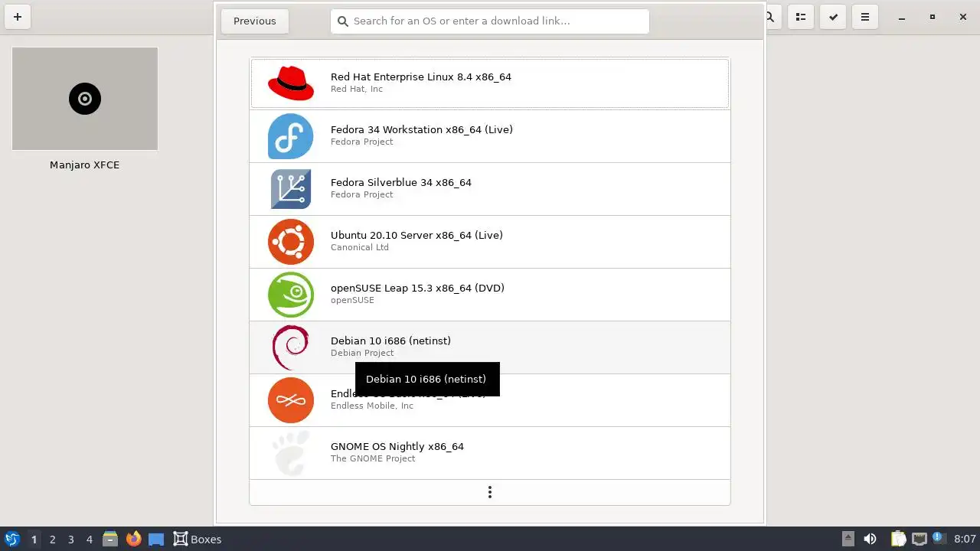Image resolution: width=980 pixels, height=551 pixels.
Task: Switch to workspace 4
Action: 89,540
